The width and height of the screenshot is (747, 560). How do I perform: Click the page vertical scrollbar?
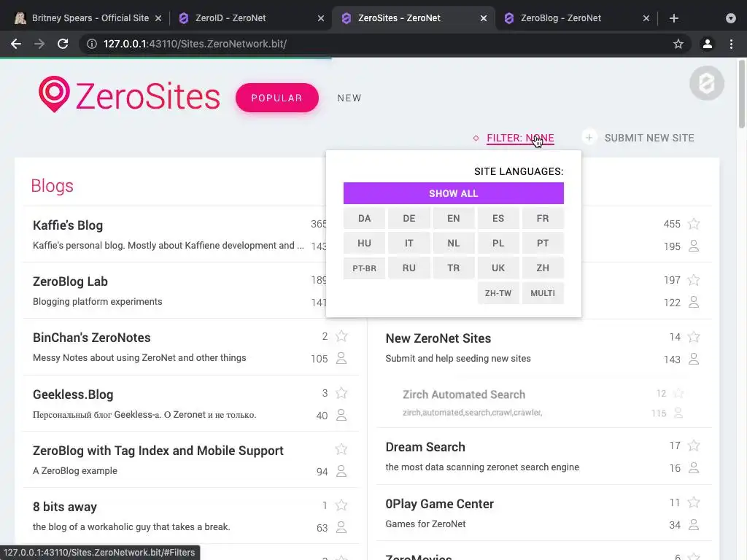pyautogui.click(x=742, y=94)
